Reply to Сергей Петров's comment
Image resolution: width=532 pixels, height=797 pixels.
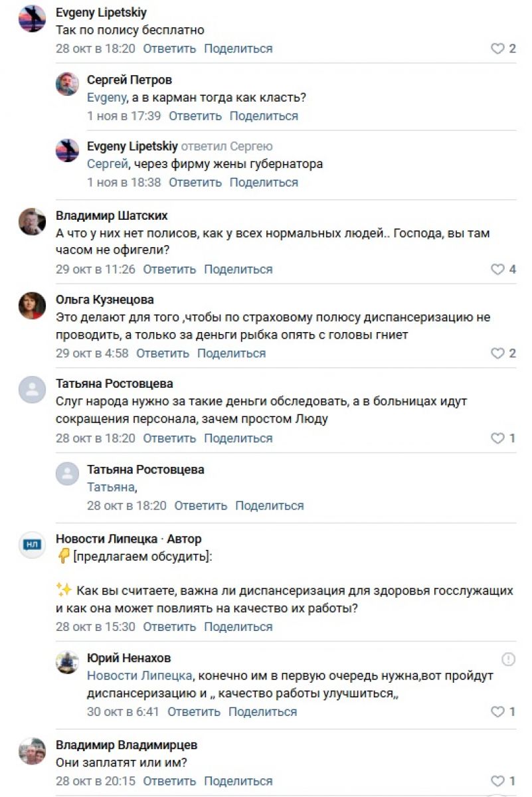(x=195, y=116)
